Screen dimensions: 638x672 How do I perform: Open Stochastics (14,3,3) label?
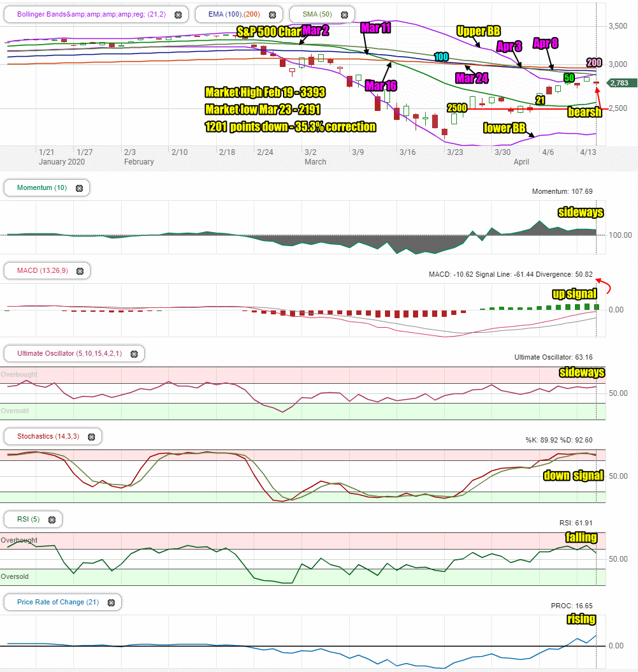coord(48,436)
